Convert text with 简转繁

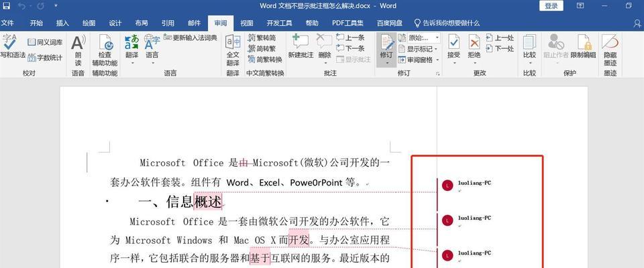(262, 49)
